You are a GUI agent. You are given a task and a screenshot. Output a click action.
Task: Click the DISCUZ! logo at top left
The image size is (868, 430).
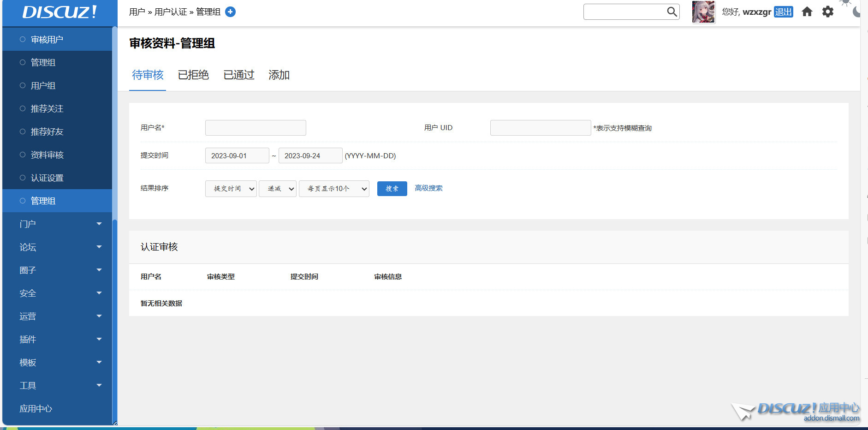(59, 12)
